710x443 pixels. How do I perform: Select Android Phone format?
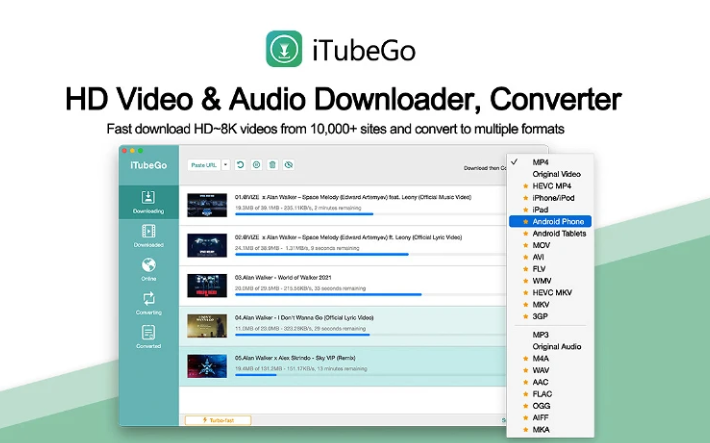tap(550, 222)
